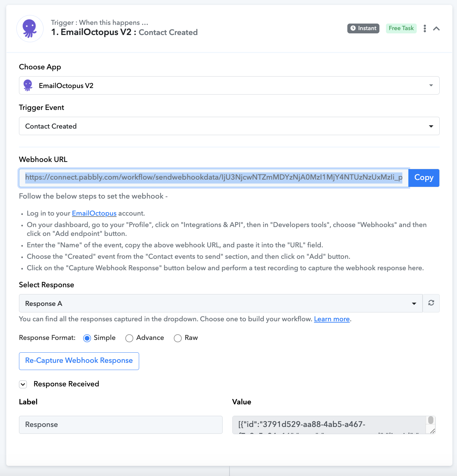Select the Simple response format
The width and height of the screenshot is (457, 476).
point(87,338)
